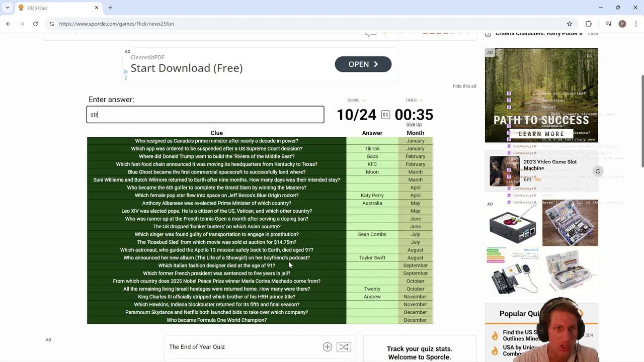Viewport: 644px width, 362px height.
Task: Click the Raspberry Pi display product ad image
Action: tap(513, 223)
